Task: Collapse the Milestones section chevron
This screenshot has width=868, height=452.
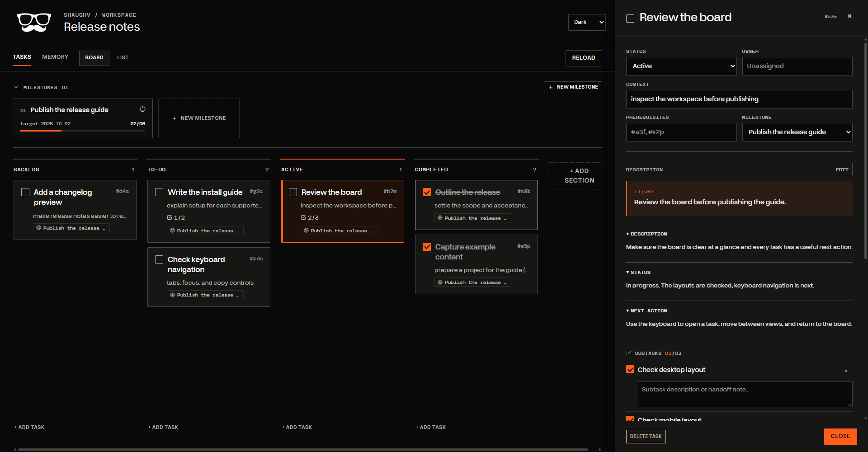Action: [16, 87]
